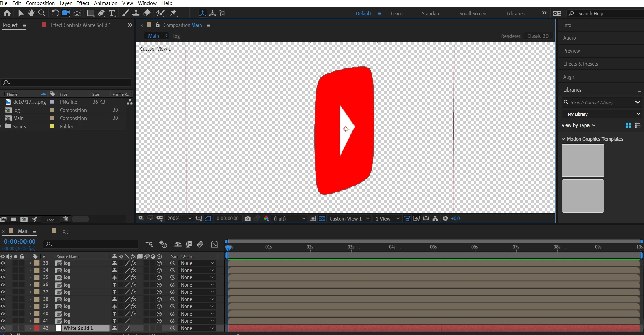Switch to the log timeline tab
The width and height of the screenshot is (644, 335).
(64, 231)
